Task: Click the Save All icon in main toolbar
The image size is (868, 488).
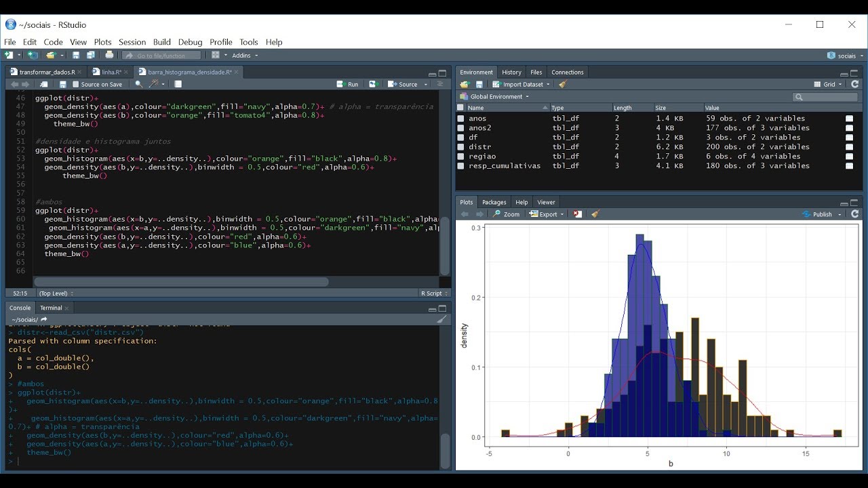Action: tap(90, 56)
